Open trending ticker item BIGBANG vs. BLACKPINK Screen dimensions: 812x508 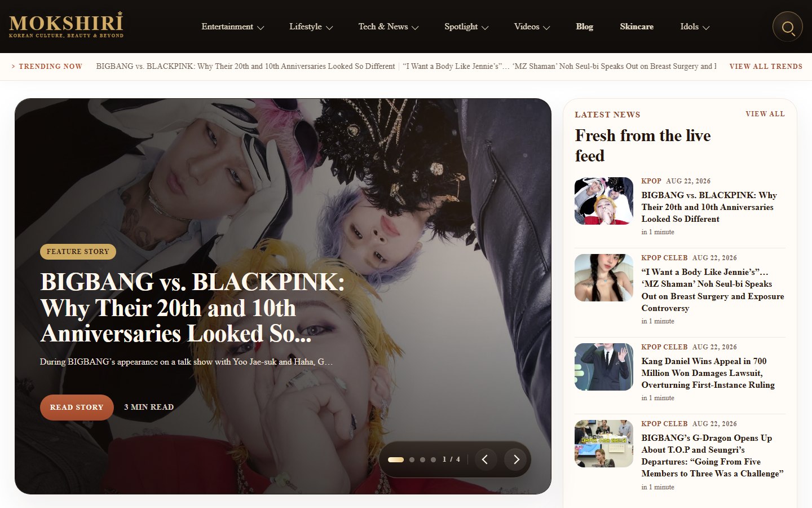tap(245, 66)
